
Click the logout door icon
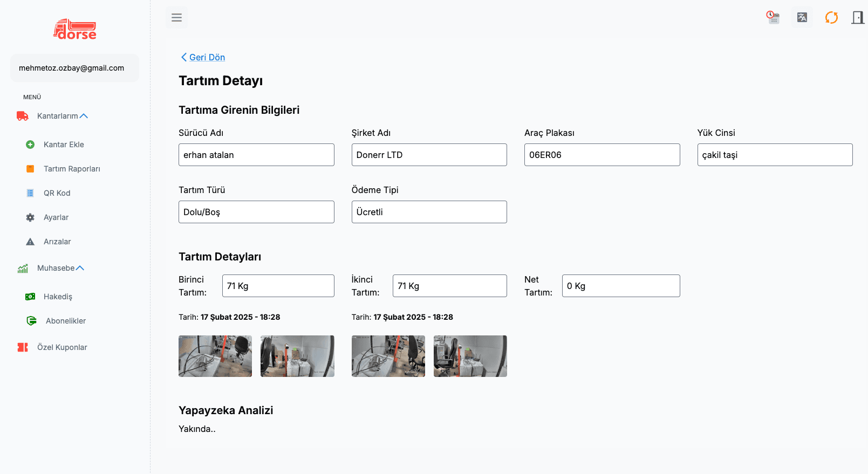857,17
